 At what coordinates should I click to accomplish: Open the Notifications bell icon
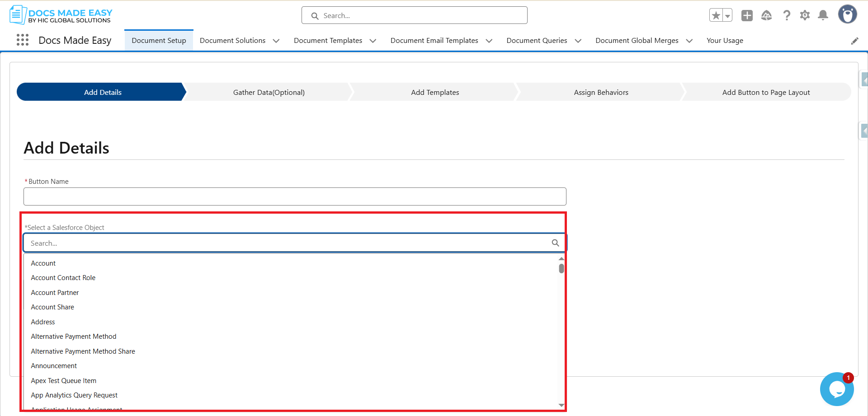[823, 15]
